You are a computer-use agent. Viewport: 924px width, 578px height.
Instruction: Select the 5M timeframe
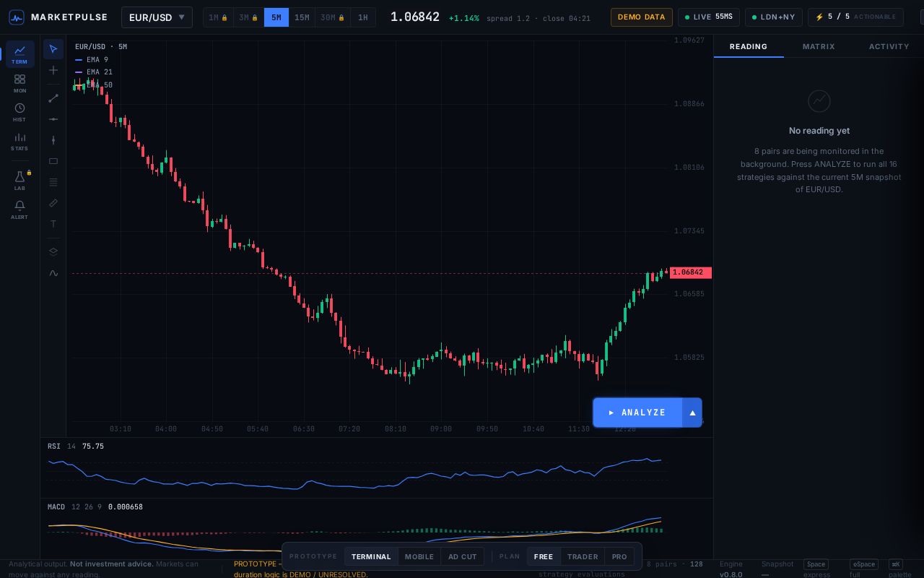pyautogui.click(x=276, y=17)
